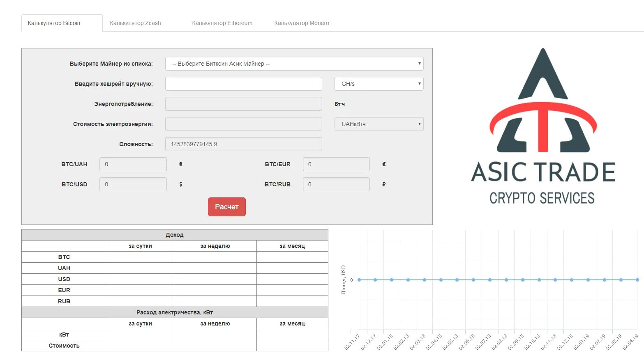Click the Введите хешрейт вручную label

pyautogui.click(x=113, y=84)
